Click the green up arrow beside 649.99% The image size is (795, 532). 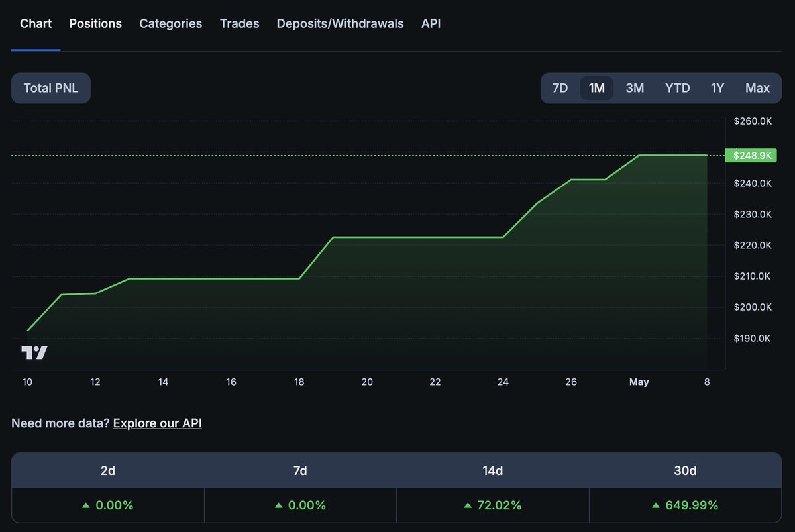click(655, 505)
